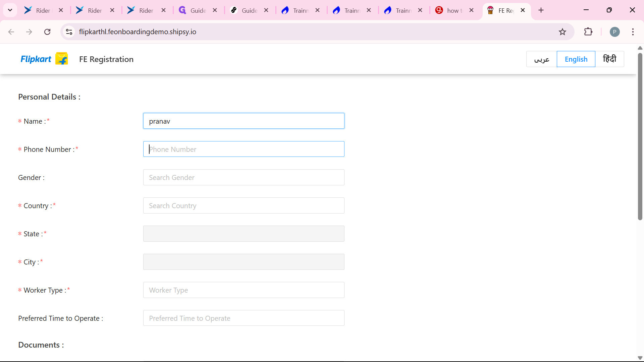Click scrollbar down arrow
Image resolution: width=644 pixels, height=362 pixels.
click(640, 358)
